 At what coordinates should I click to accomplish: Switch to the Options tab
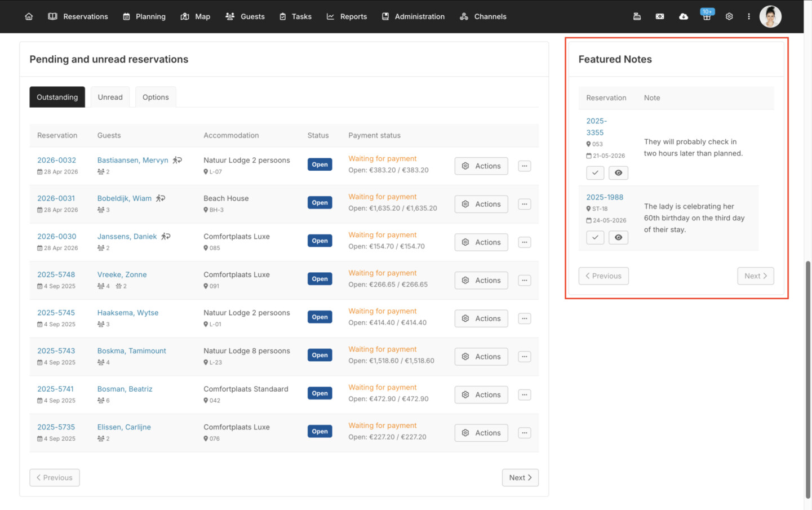click(x=156, y=97)
